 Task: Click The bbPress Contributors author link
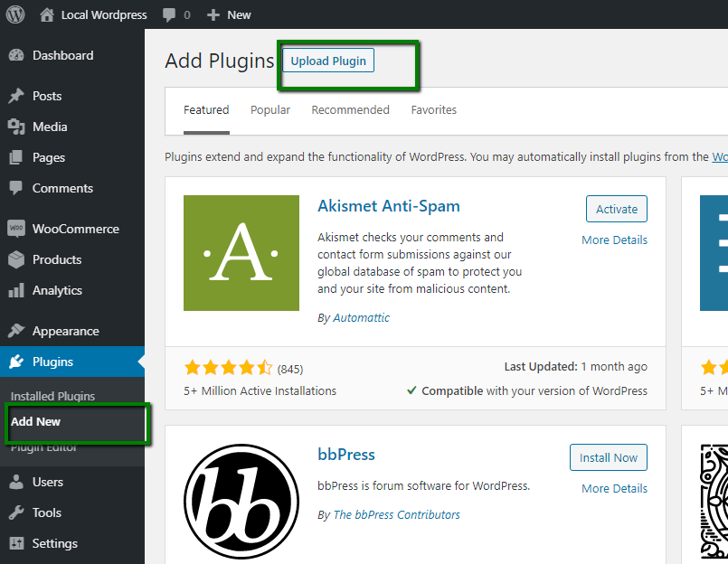(396, 515)
